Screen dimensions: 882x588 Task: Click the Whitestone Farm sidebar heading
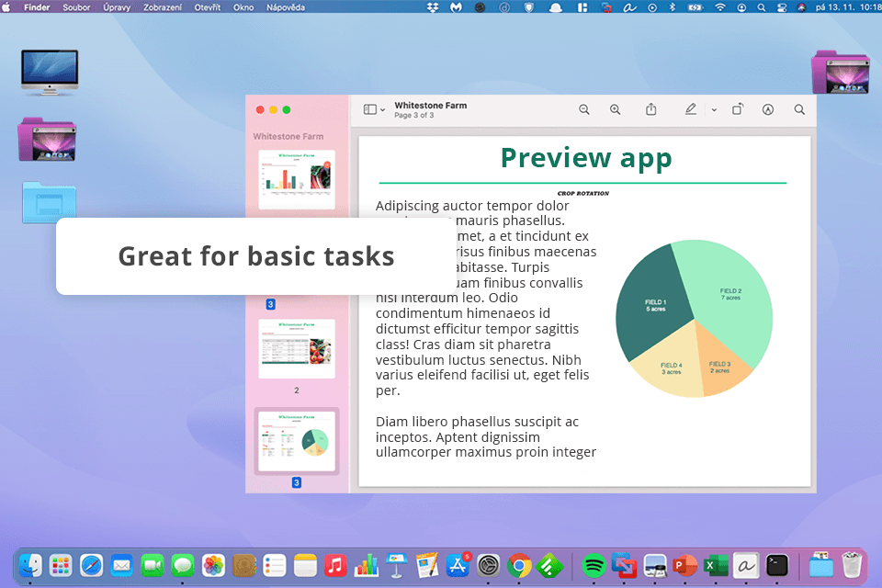click(288, 136)
